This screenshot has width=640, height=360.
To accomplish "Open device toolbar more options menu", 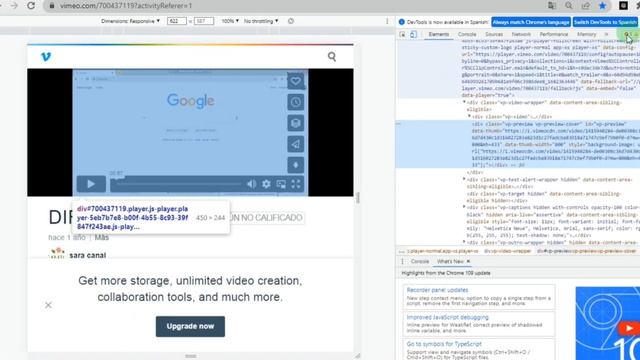I will 387,21.
